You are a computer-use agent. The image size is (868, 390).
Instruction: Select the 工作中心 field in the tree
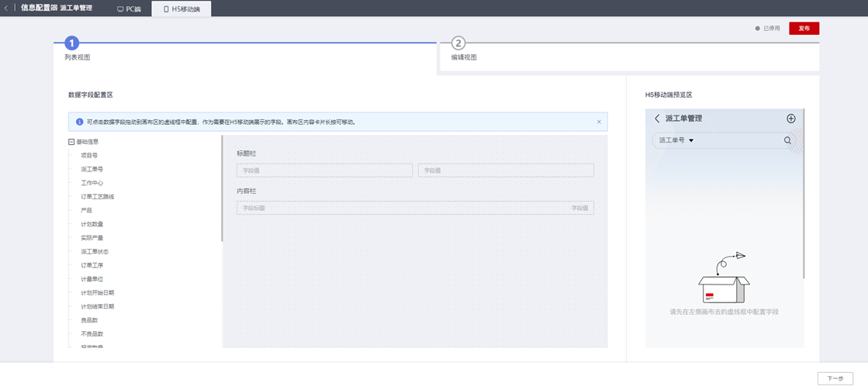[x=92, y=183]
